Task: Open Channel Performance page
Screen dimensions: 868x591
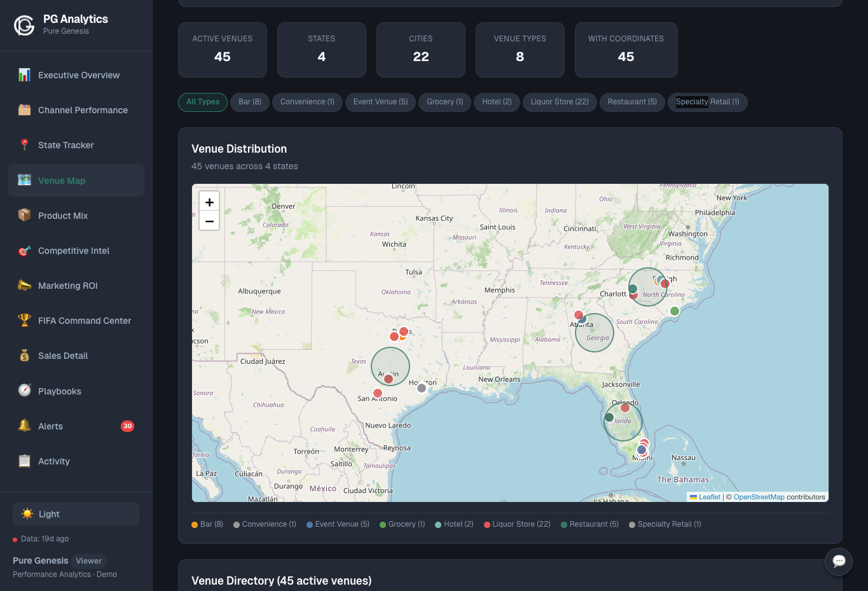Action: click(x=83, y=110)
